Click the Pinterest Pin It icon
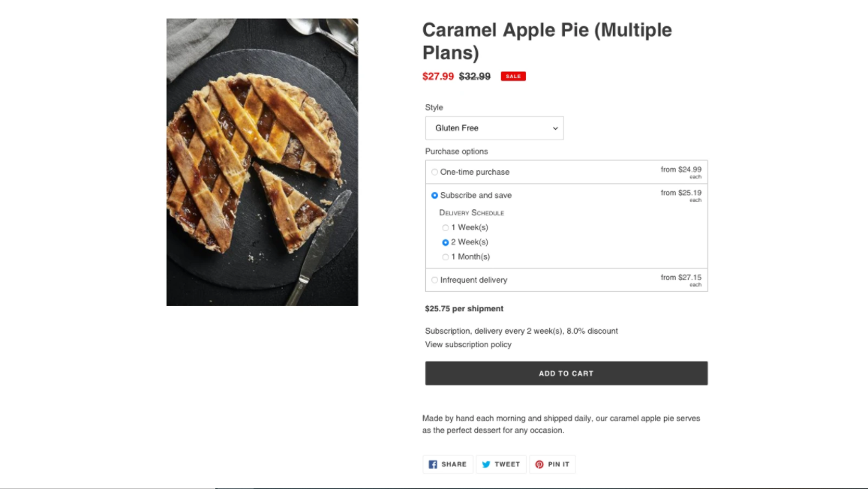This screenshot has height=489, width=868. click(x=539, y=464)
